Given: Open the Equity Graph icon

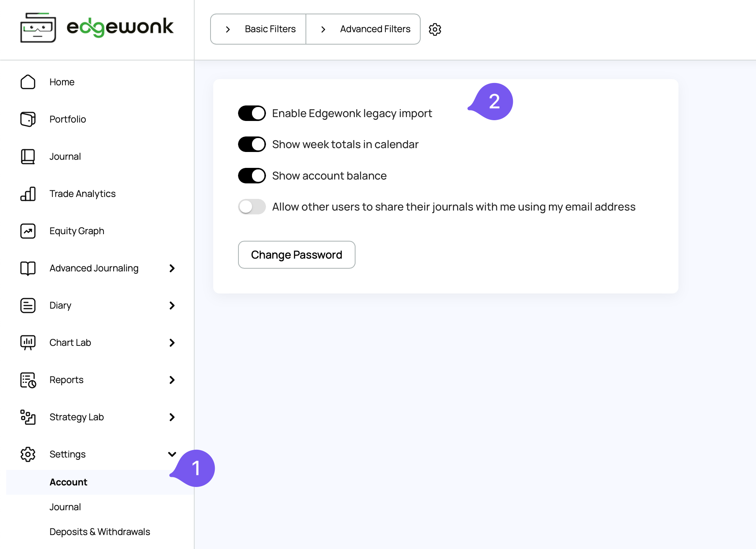Looking at the screenshot, I should point(28,231).
